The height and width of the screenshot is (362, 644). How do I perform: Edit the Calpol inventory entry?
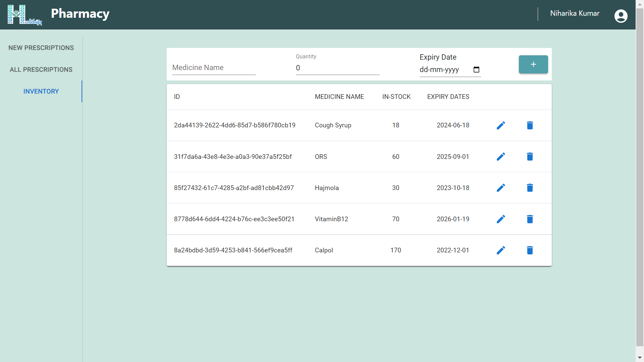501,250
